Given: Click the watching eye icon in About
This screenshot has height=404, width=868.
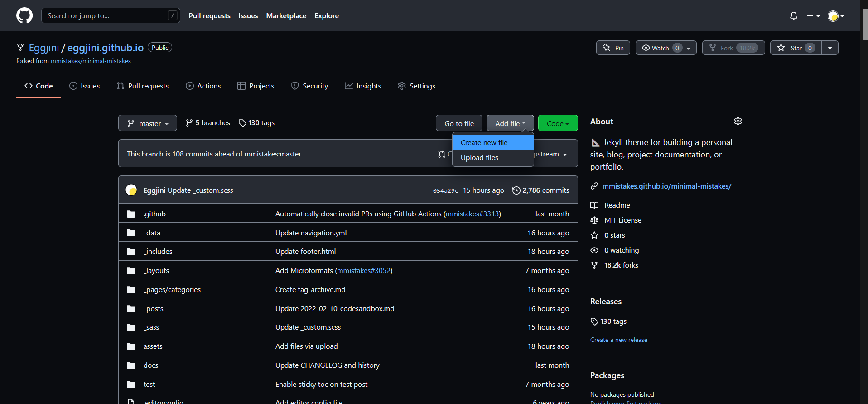Looking at the screenshot, I should click(x=594, y=250).
